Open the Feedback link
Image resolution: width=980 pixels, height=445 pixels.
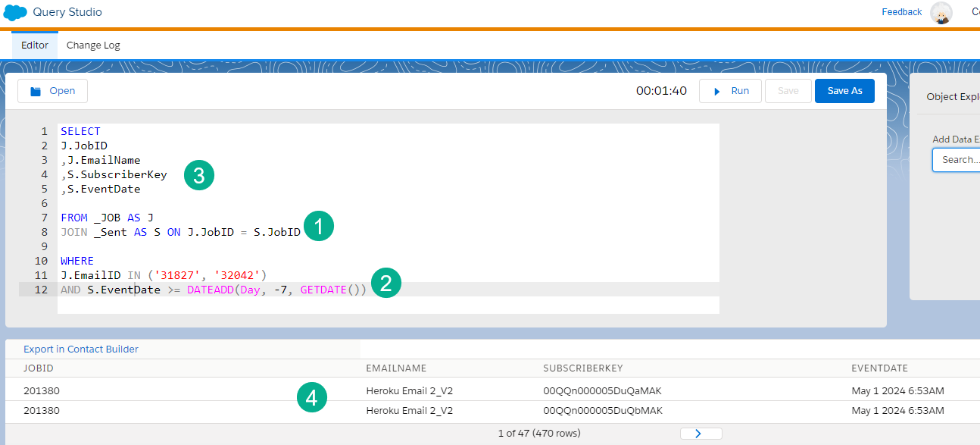[901, 11]
